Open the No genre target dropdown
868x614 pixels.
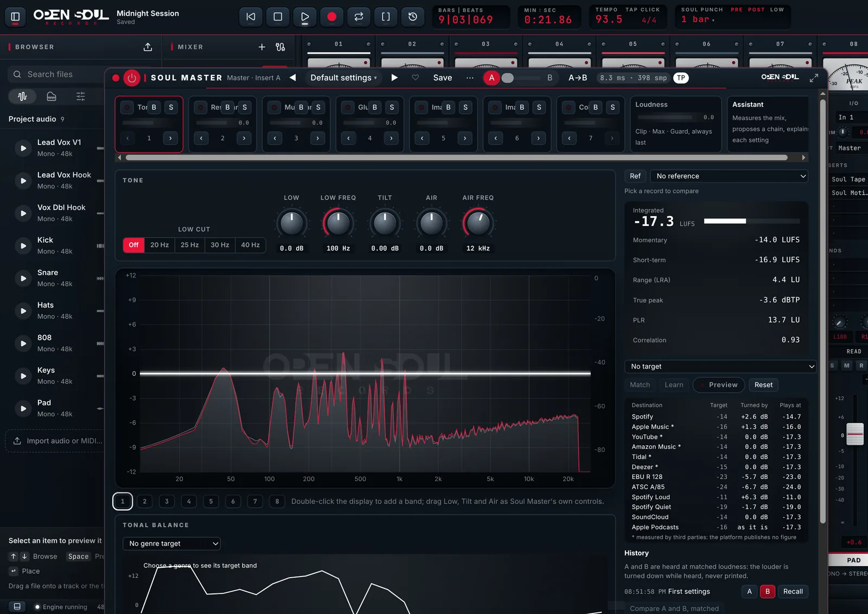(172, 543)
